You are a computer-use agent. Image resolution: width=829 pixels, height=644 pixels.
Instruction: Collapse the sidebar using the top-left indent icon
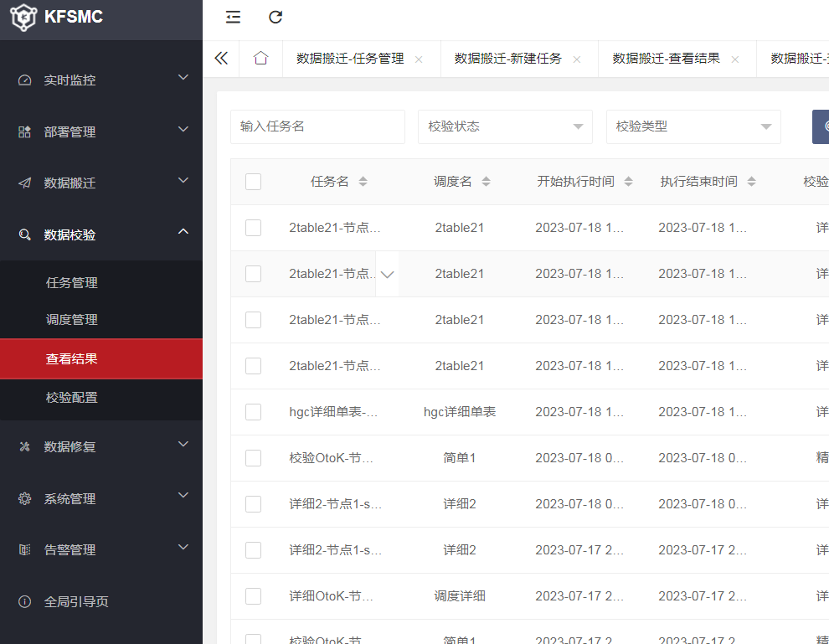(232, 16)
